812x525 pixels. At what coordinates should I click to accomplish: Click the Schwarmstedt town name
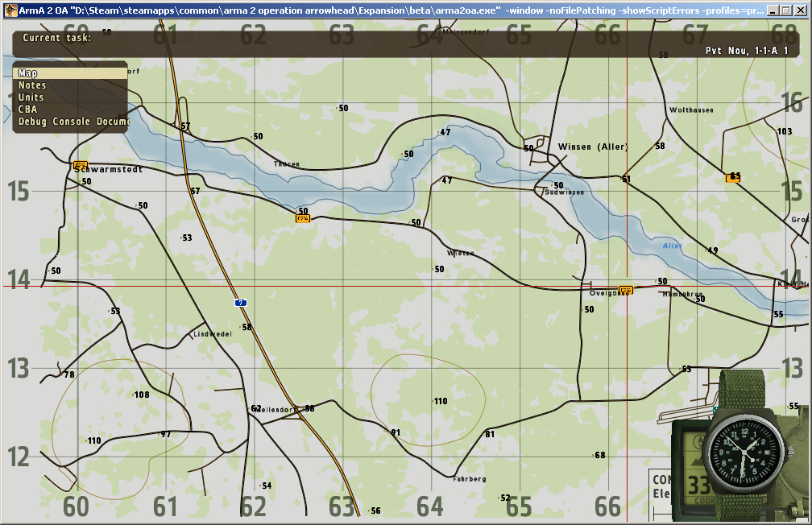pos(108,169)
